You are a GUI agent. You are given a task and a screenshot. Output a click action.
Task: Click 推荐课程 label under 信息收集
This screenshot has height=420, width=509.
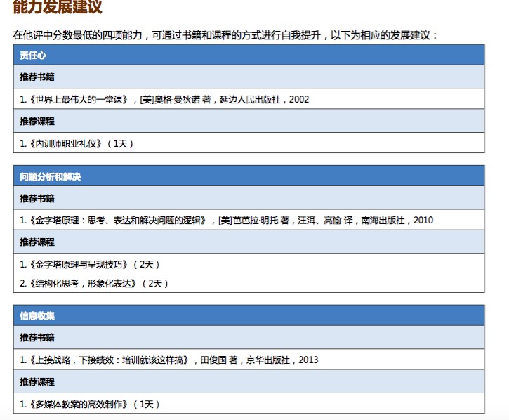[x=37, y=382]
